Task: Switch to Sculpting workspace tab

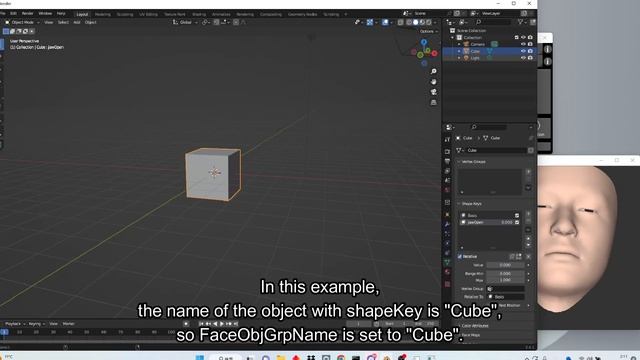Action: 124,14
